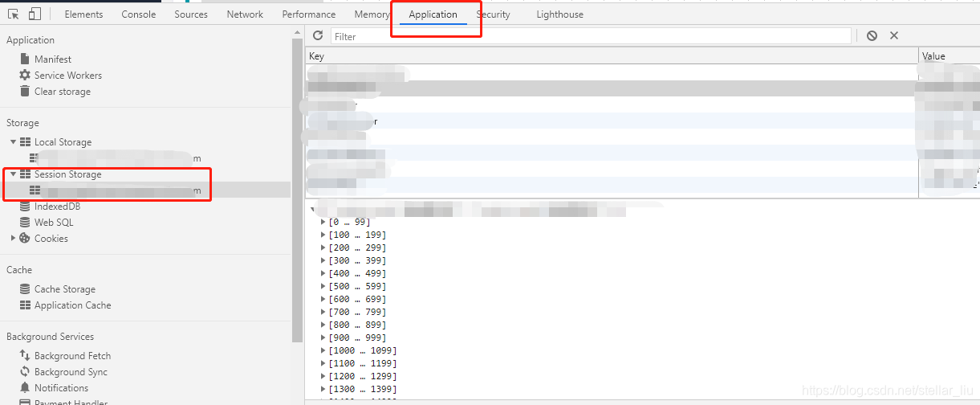
Task: Click the Background Sync refresh icon
Action: (25, 372)
